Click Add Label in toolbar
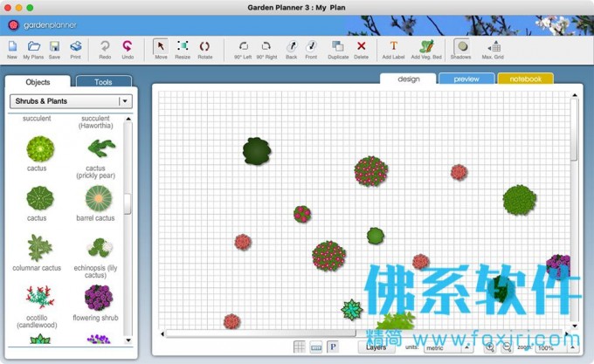Image resolution: width=594 pixels, height=364 pixels. pyautogui.click(x=393, y=48)
